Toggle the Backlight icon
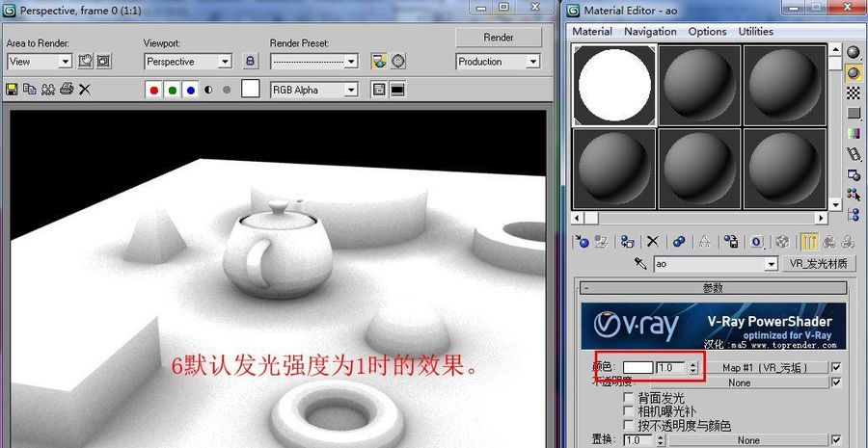The height and width of the screenshot is (448, 868). [854, 73]
